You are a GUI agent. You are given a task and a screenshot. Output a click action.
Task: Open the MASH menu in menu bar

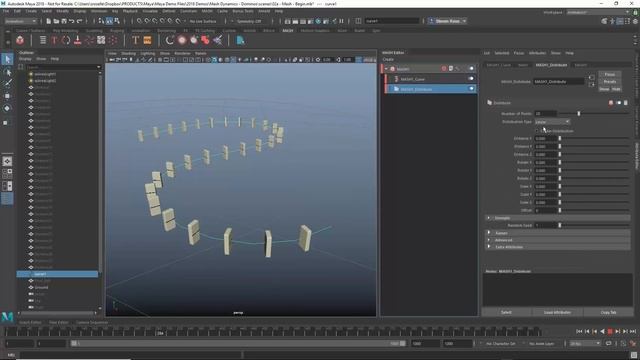(x=207, y=11)
